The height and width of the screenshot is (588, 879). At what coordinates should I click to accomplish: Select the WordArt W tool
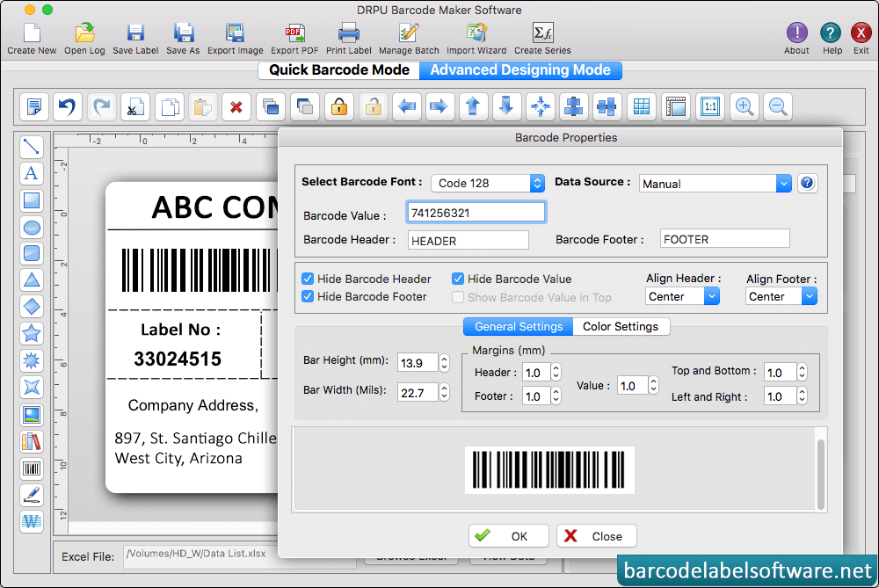click(32, 522)
